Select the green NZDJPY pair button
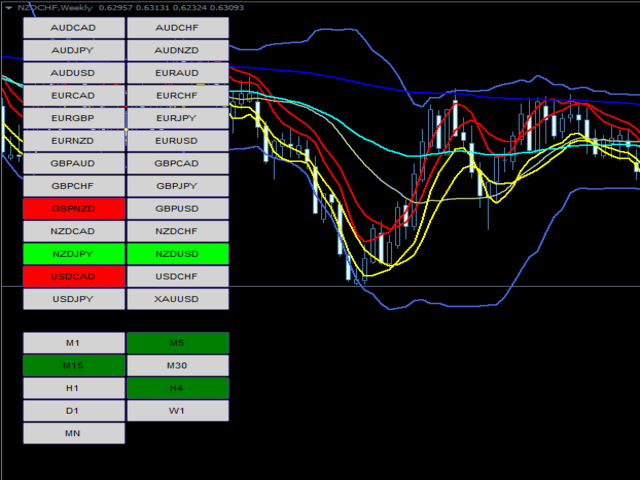Viewport: 640px width, 480px height. click(74, 254)
